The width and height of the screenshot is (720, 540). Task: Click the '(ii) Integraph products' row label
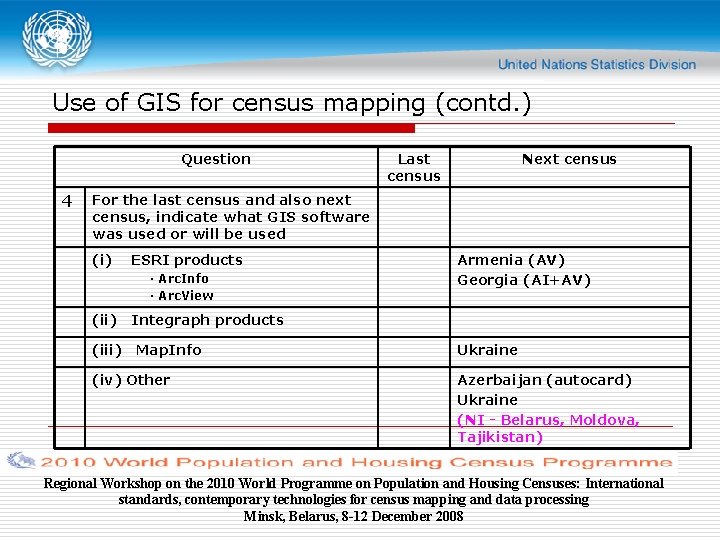188,320
